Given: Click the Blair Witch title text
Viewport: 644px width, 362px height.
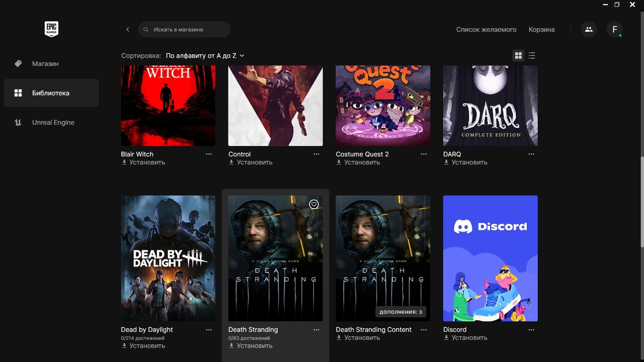Looking at the screenshot, I should click(137, 154).
